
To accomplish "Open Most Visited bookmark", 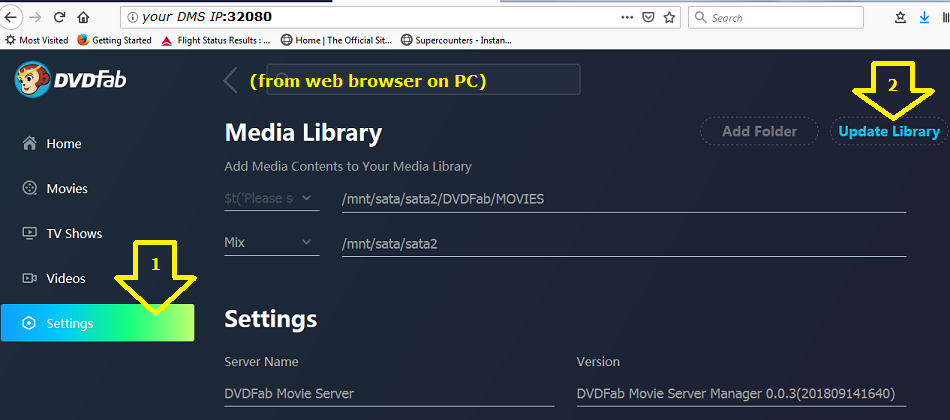I will (36, 41).
